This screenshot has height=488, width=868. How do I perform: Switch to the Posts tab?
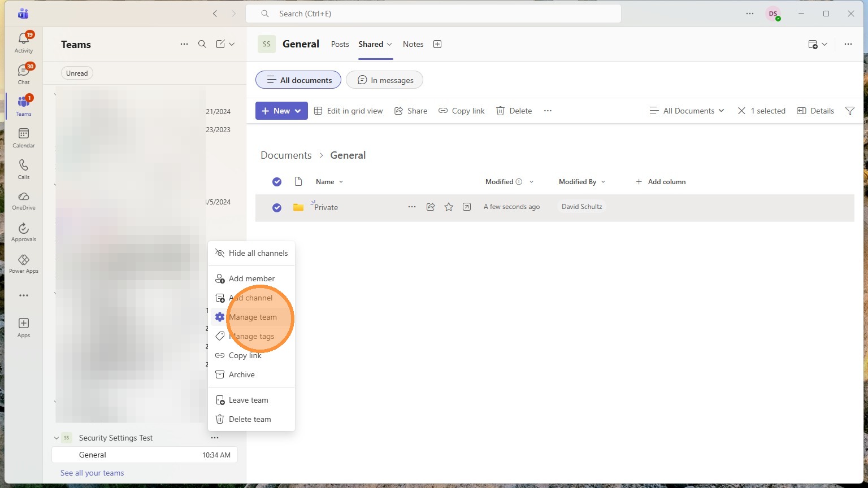(340, 44)
